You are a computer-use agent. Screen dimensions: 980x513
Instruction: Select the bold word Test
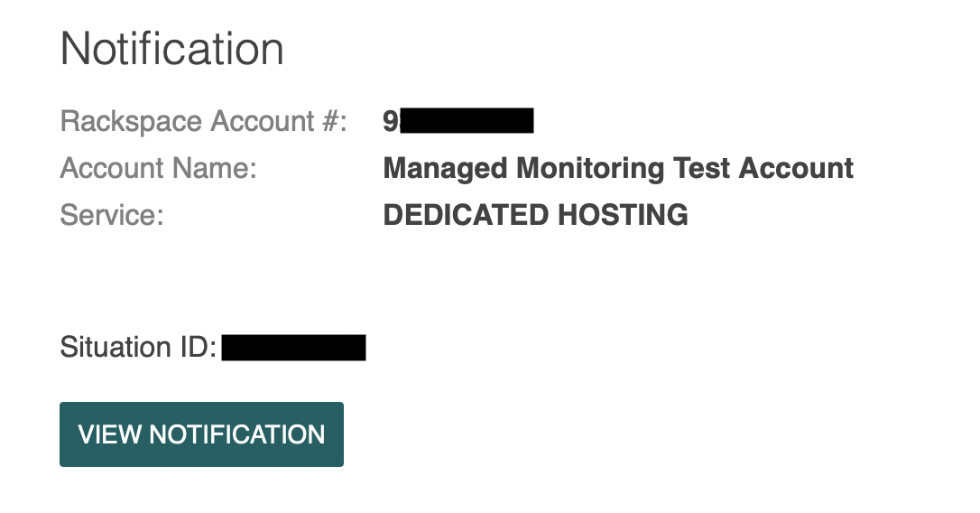701,168
